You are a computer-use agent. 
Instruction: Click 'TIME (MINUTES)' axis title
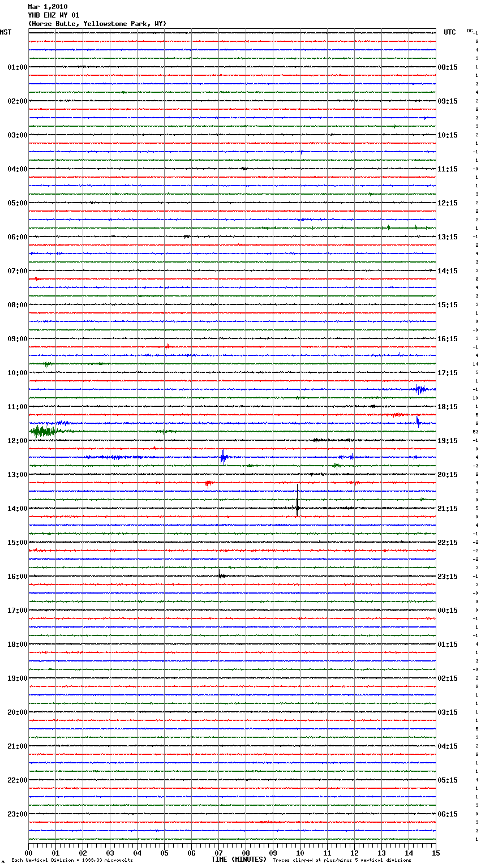(x=239, y=860)
